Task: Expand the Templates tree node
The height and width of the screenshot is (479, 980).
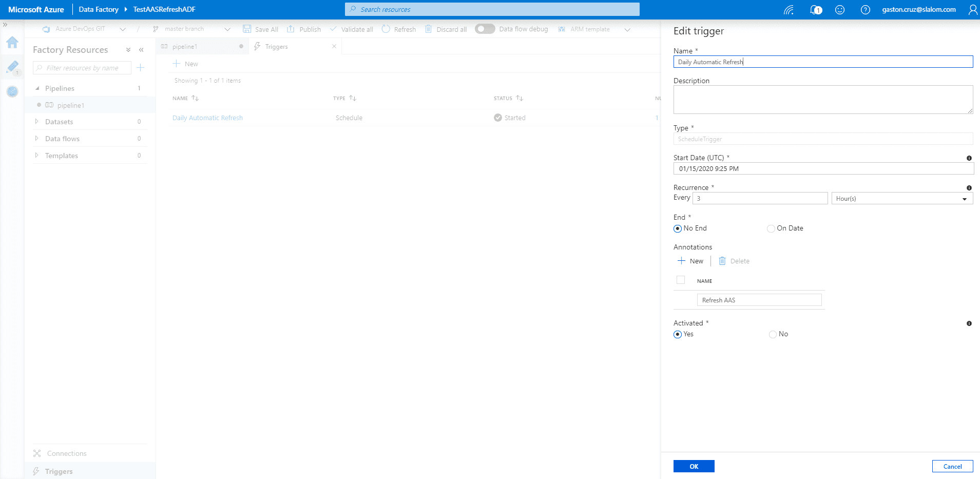Action: tap(36, 156)
